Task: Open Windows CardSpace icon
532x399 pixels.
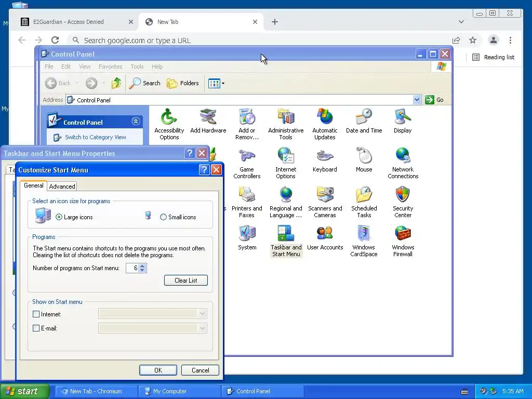Action: click(364, 241)
